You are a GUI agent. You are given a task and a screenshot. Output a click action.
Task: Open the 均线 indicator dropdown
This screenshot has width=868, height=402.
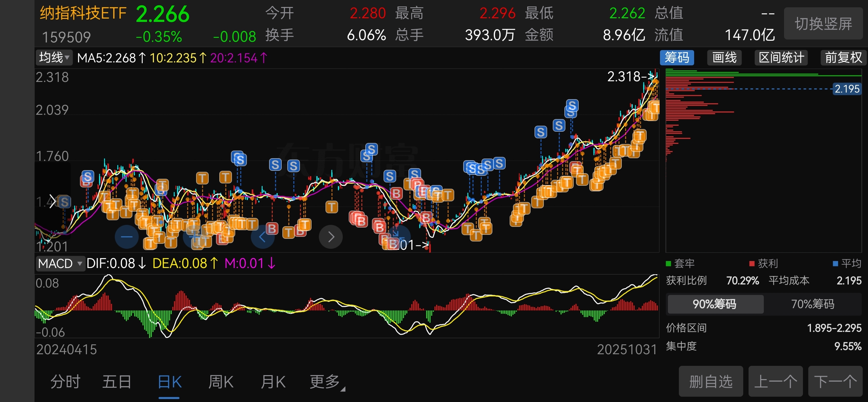pyautogui.click(x=54, y=58)
